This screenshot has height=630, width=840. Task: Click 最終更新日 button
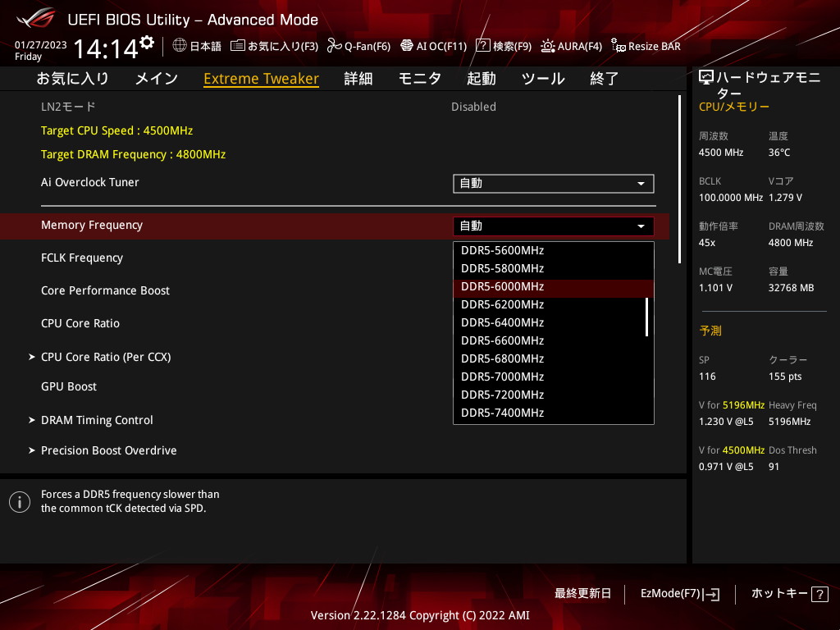[x=582, y=594]
